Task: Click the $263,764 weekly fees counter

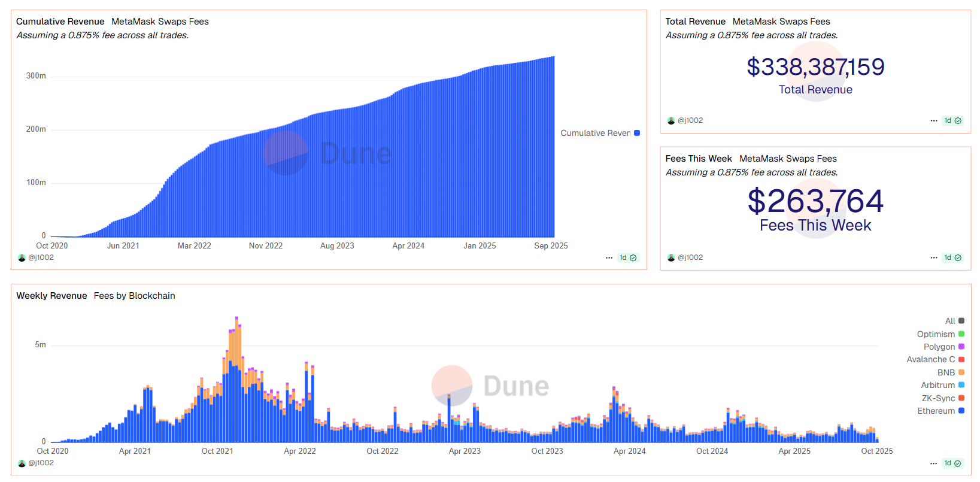Action: (x=815, y=201)
